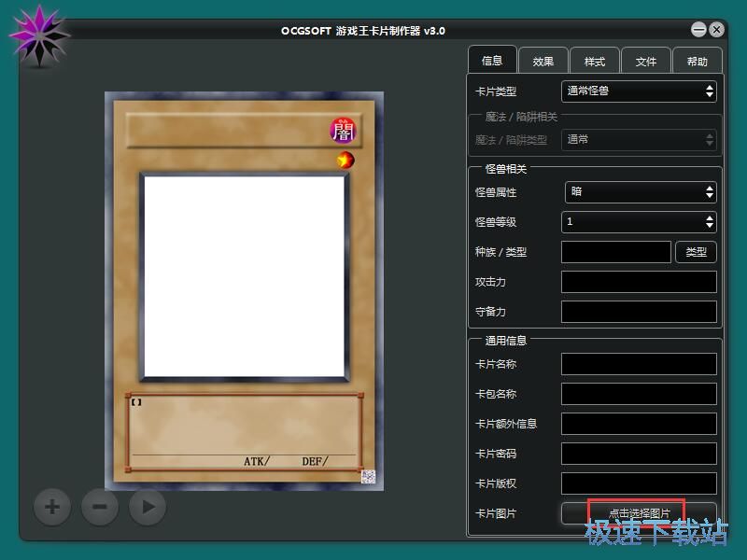Screen dimensions: 747x560
Task: Click the 通用信息 group heading
Action: 506,341
